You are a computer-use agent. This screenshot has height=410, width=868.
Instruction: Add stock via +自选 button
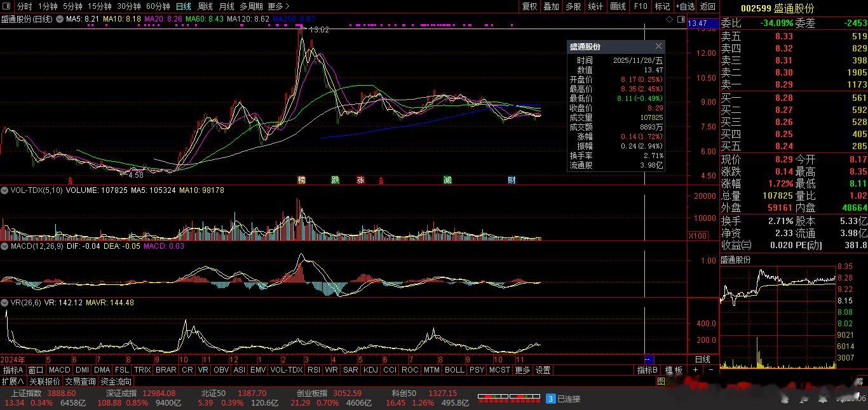click(x=685, y=6)
